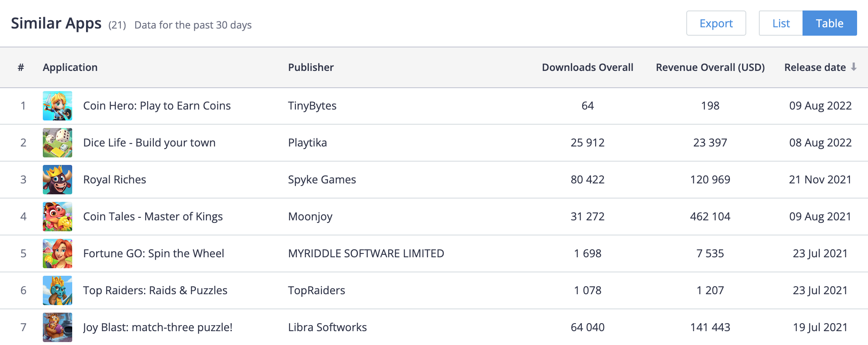Click downloads value 80 422
The height and width of the screenshot is (345, 868).
click(588, 180)
